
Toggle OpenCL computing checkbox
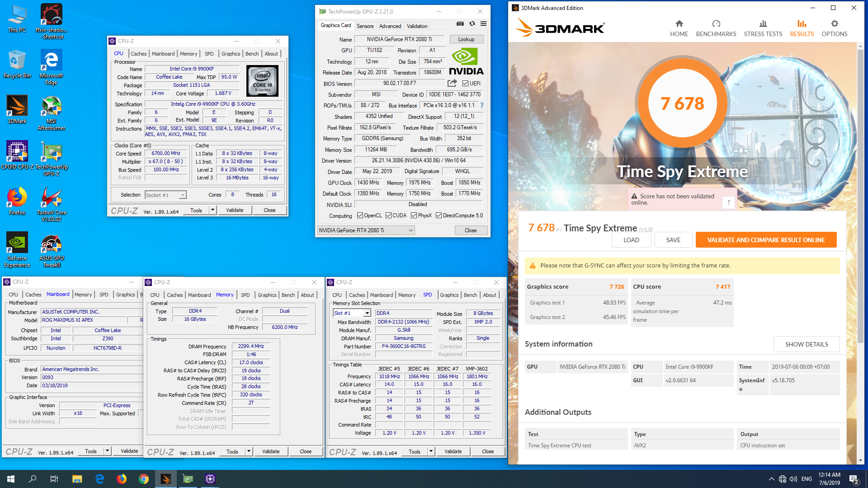point(360,216)
